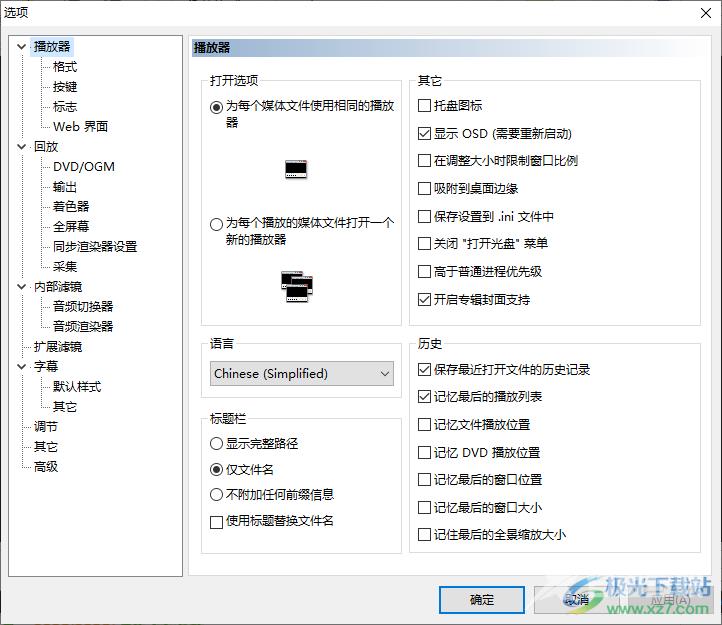Select 回放 in the options tree
The image size is (722, 625).
46,146
